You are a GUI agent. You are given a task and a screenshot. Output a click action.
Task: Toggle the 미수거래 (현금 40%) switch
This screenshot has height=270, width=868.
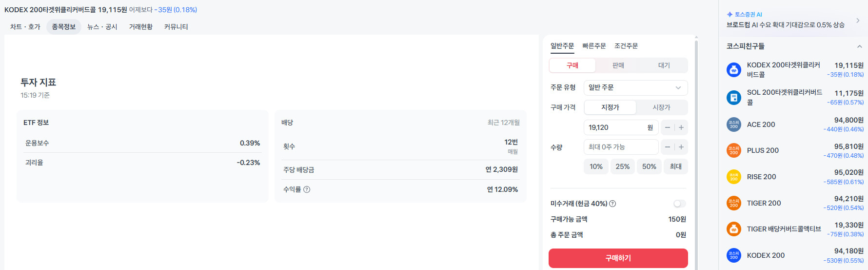679,204
